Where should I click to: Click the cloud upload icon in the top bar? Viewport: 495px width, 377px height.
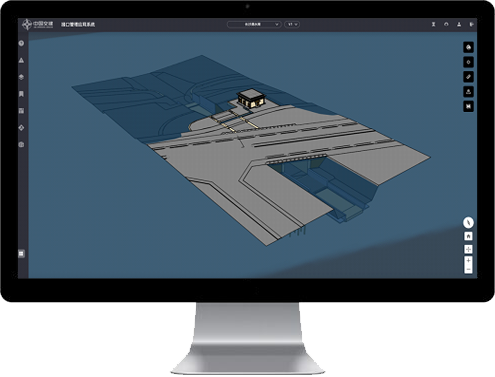[446, 24]
